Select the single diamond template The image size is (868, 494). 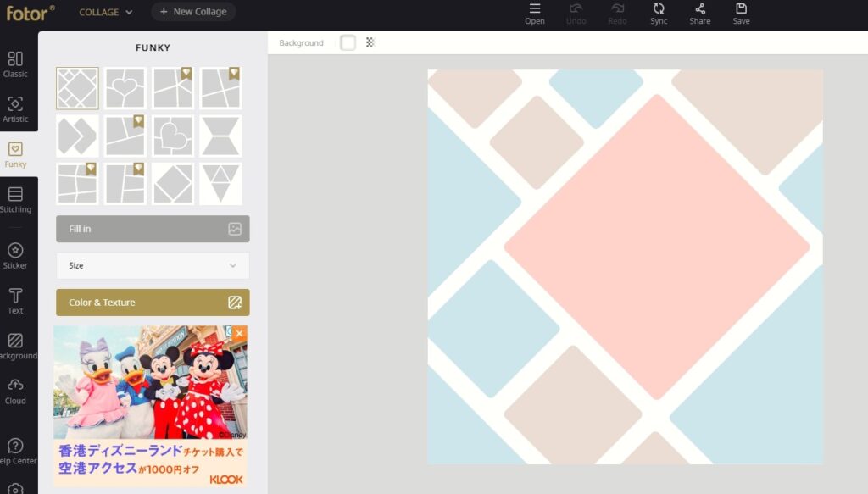pos(173,184)
